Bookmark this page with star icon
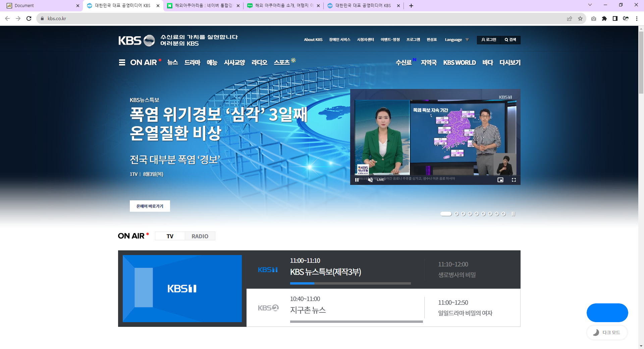 click(580, 18)
